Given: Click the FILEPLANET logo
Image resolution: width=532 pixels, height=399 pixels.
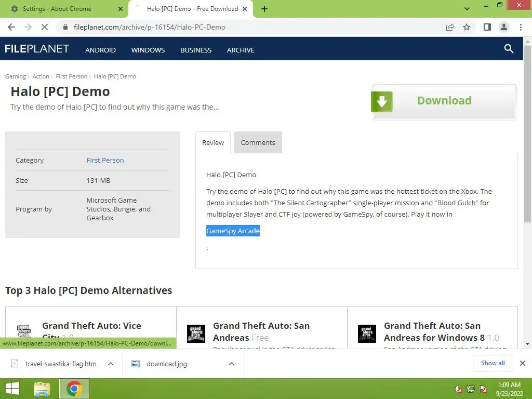Looking at the screenshot, I should (x=37, y=49).
